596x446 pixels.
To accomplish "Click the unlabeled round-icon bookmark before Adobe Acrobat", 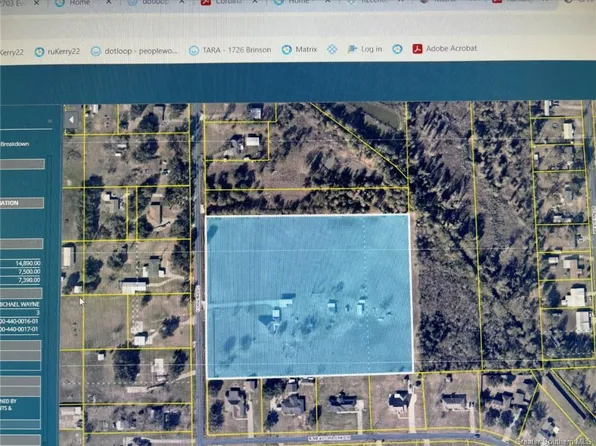I will coord(397,49).
